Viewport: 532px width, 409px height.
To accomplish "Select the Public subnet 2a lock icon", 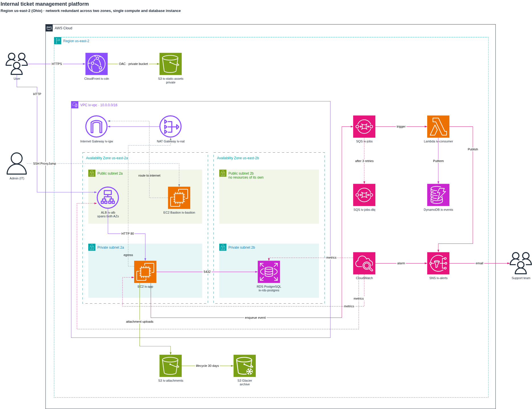I will (x=92, y=173).
